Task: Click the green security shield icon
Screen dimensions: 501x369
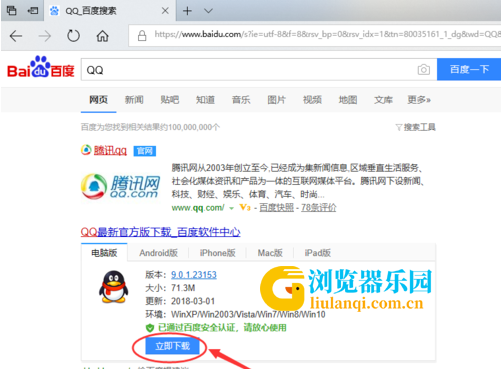Action: point(150,328)
